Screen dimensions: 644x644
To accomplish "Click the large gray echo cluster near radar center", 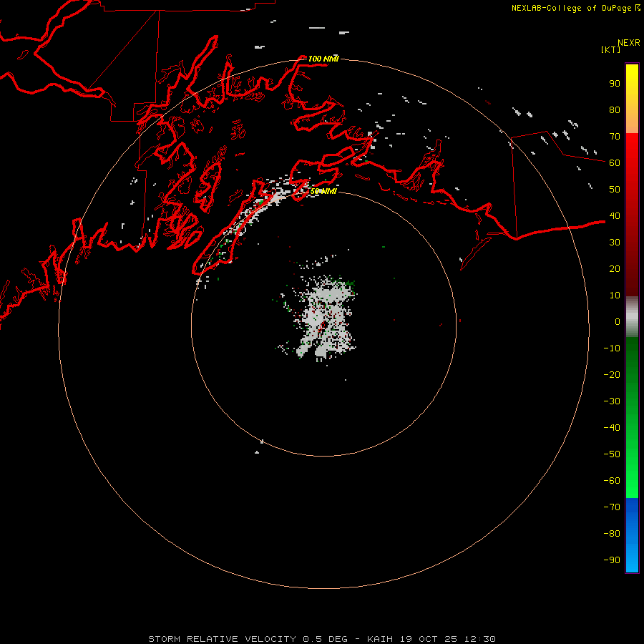I will tap(326, 318).
